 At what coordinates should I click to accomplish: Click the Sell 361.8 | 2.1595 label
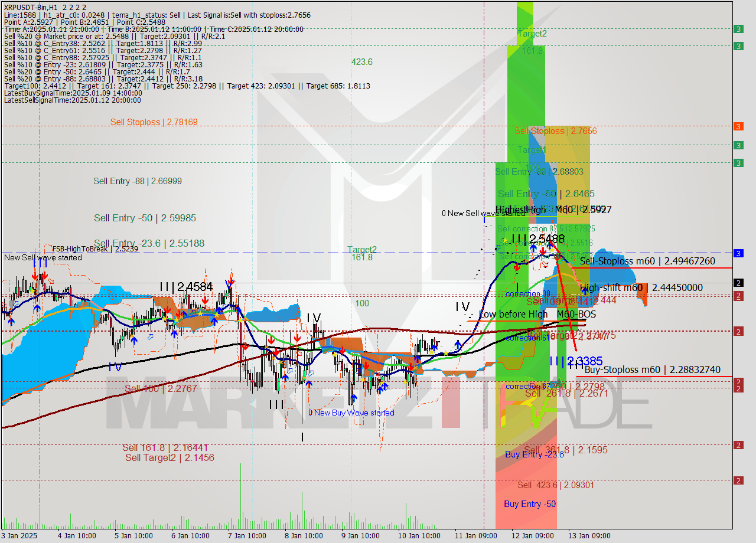tap(565, 450)
